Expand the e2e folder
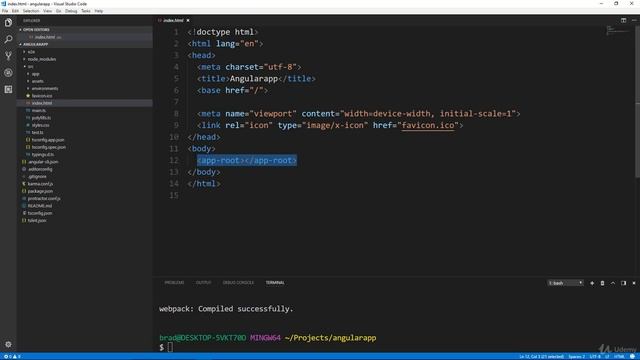The image size is (640, 360). click(31, 52)
